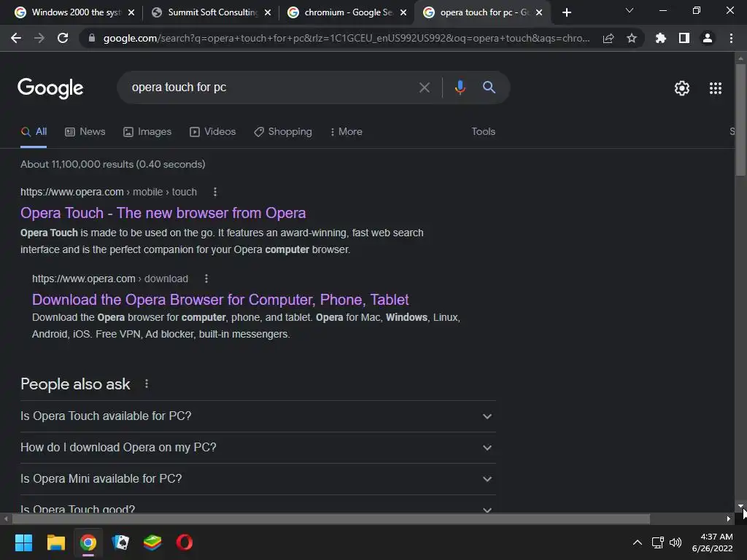Switch to Images results
747x560 pixels.
(x=147, y=132)
